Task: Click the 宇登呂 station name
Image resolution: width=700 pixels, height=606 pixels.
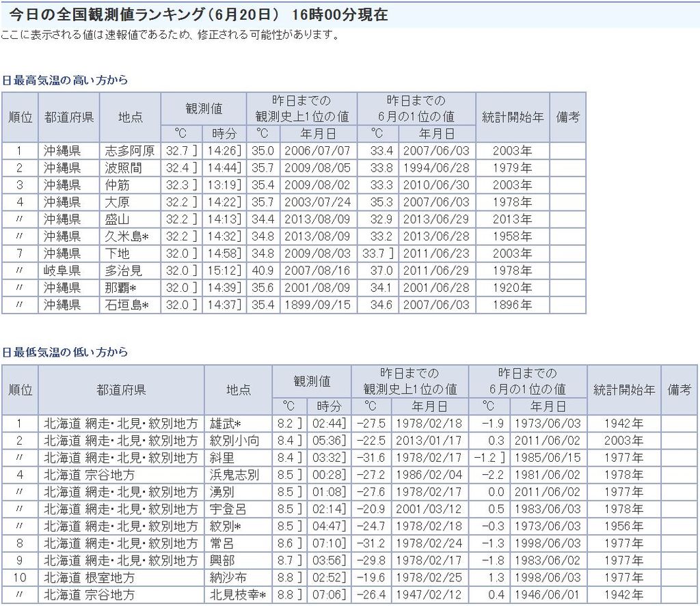Action: tap(228, 509)
